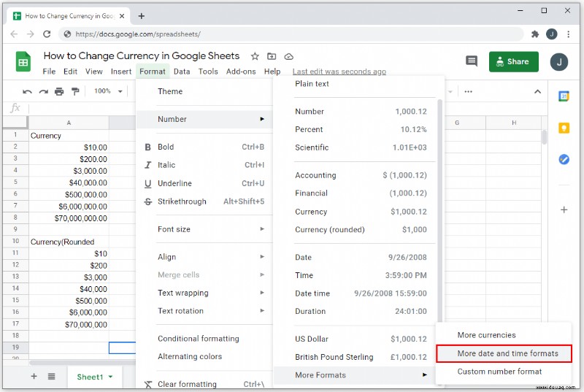The width and height of the screenshot is (584, 392).
Task: Choose Alternating colors
Action: 205,357
